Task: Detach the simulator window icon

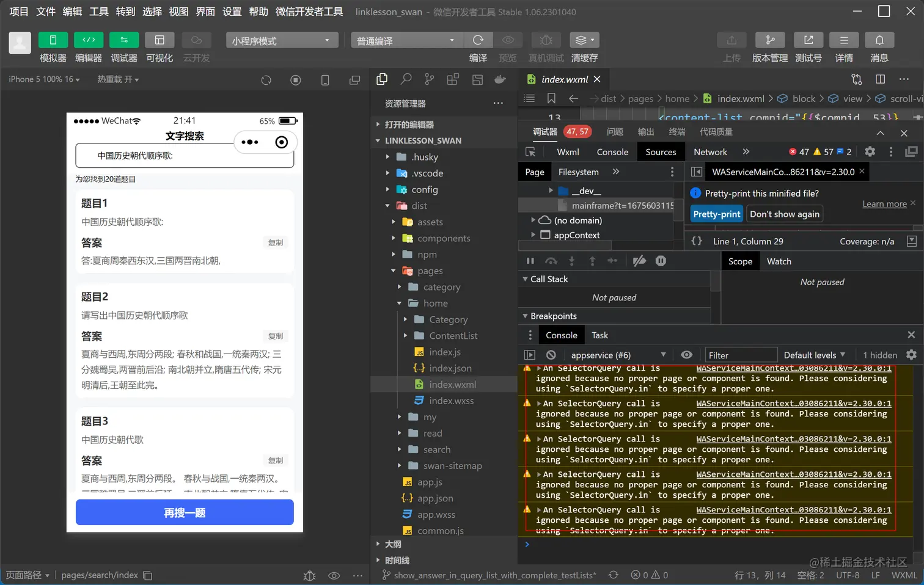Action: tap(354, 80)
